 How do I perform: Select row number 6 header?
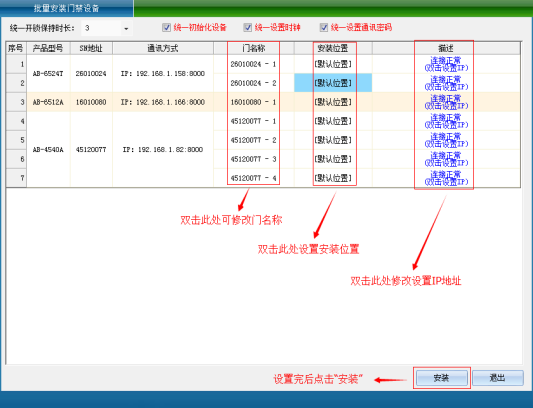[x=16, y=159]
